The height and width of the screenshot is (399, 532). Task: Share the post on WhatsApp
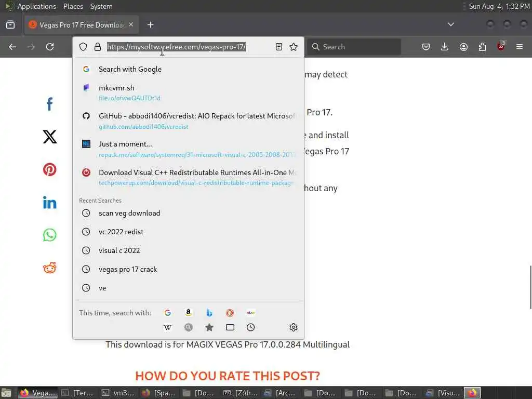coord(49,235)
